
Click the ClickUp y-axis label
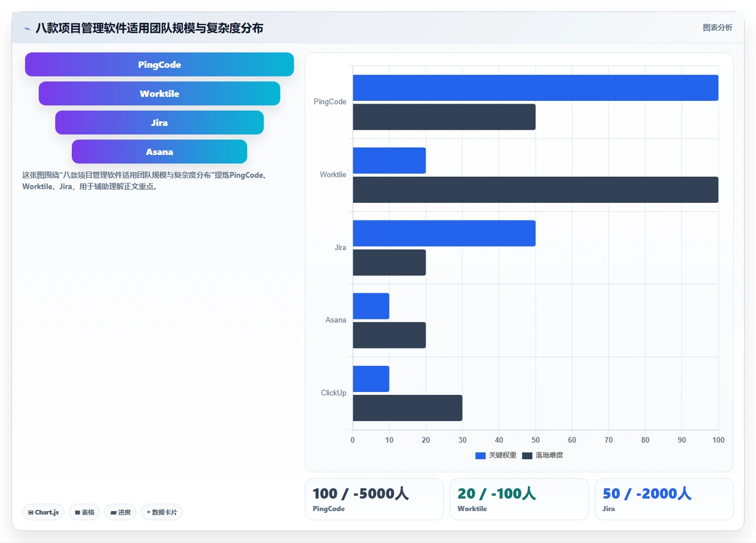coord(333,393)
